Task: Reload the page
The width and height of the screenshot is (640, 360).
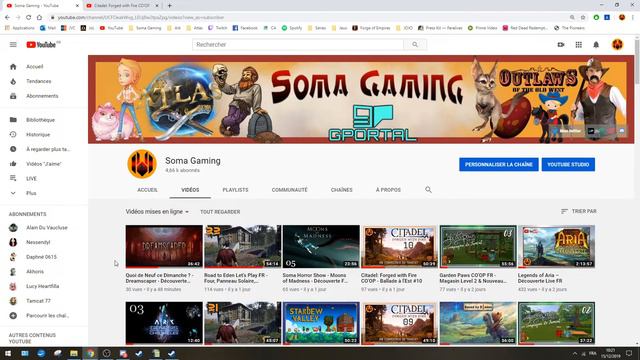Action: tap(29, 18)
